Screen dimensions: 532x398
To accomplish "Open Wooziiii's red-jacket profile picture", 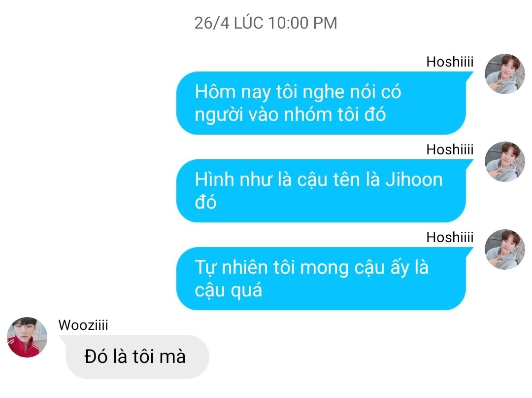I will [x=27, y=337].
